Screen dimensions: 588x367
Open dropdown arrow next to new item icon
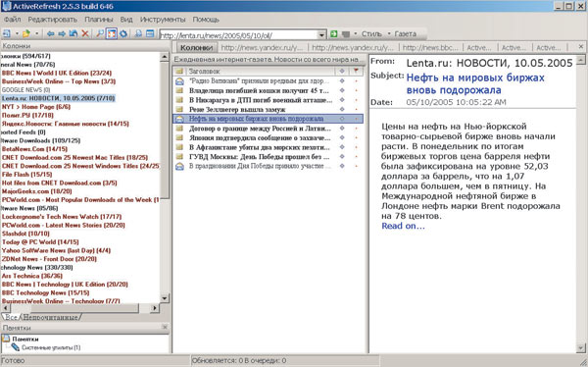17,33
